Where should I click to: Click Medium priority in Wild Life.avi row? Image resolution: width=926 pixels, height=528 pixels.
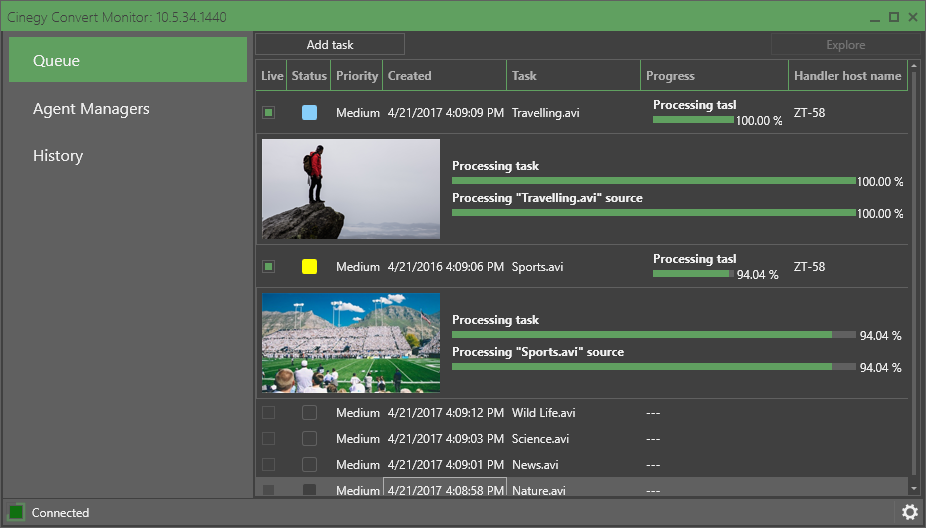358,413
